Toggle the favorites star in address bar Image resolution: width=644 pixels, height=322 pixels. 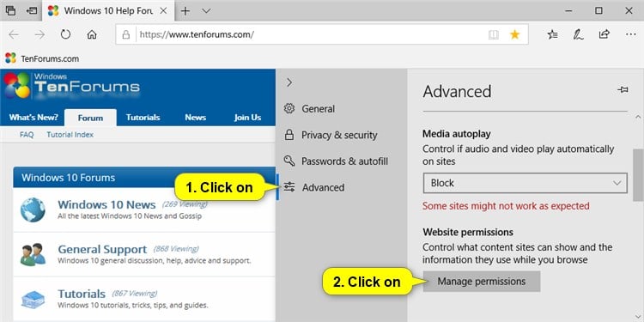514,34
